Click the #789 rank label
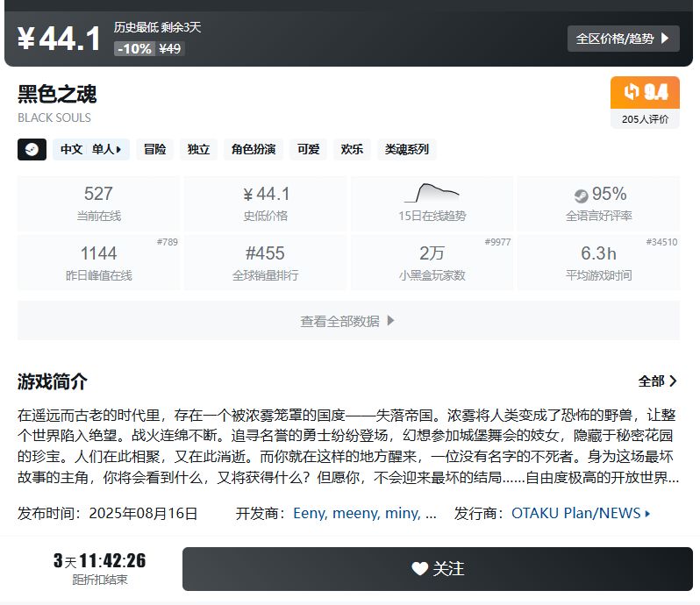 [x=168, y=242]
